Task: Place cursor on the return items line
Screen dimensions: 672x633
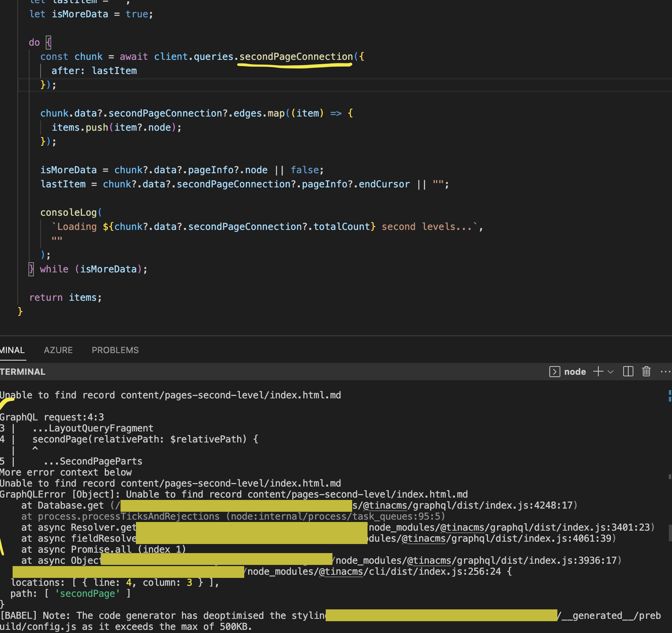Action: (x=65, y=297)
